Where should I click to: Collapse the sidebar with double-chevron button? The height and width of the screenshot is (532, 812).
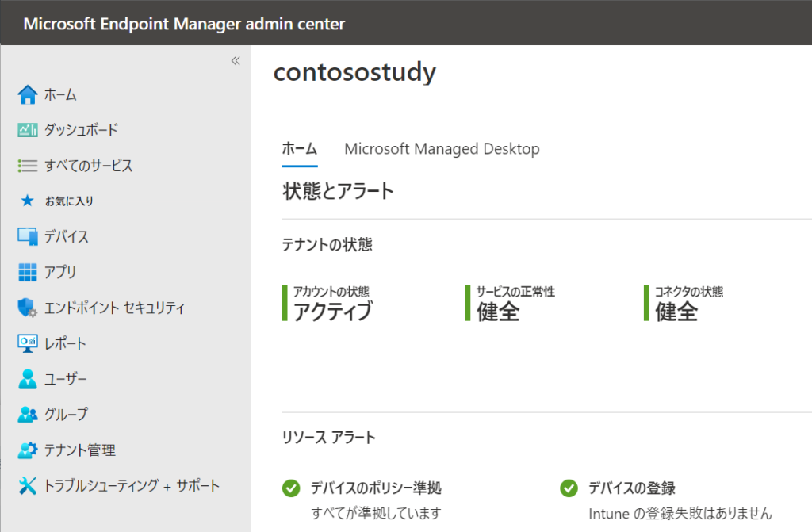pyautogui.click(x=236, y=61)
